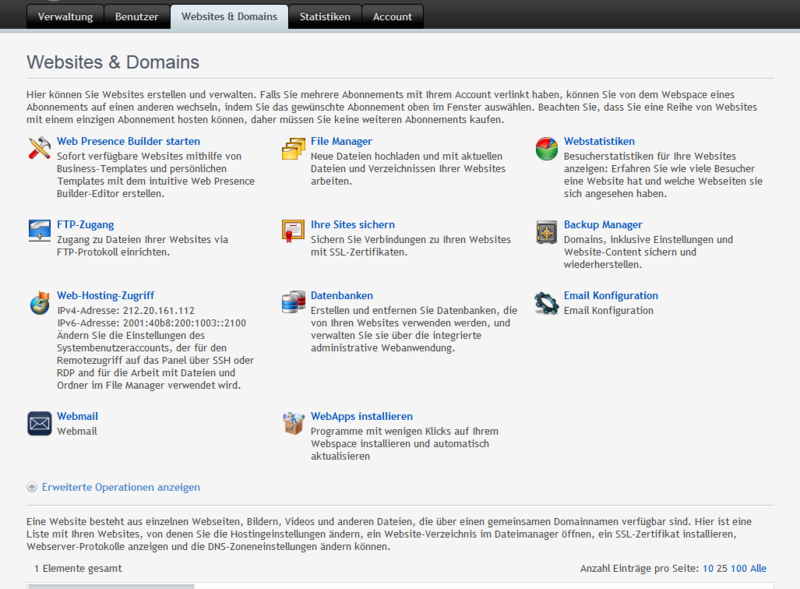Click the IPv6-Adresse 2001:40b8:200:1003::2100 text
The height and width of the screenshot is (589, 800).
152,323
